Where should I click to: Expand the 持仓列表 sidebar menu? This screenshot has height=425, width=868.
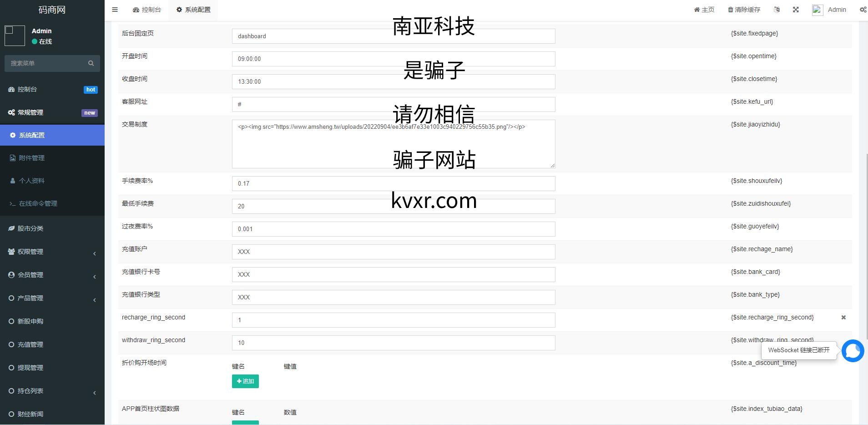click(52, 391)
